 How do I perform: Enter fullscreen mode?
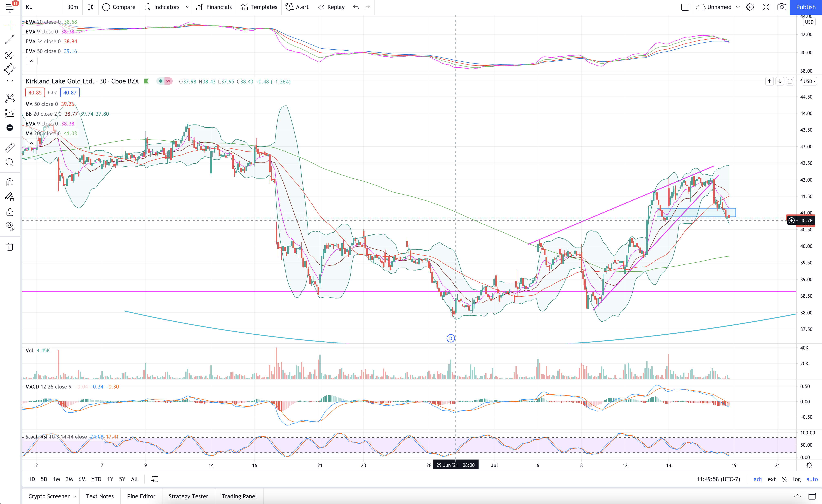pos(766,7)
